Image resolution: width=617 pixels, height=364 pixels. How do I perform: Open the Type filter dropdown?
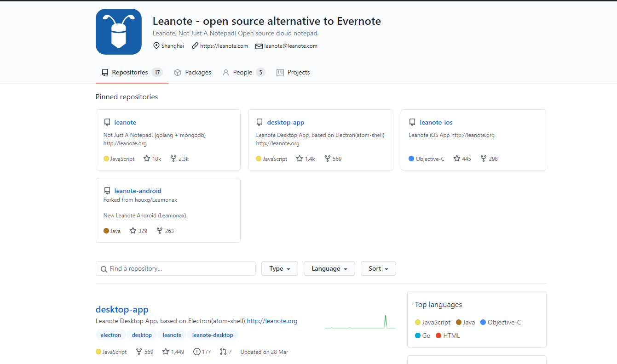pos(280,268)
